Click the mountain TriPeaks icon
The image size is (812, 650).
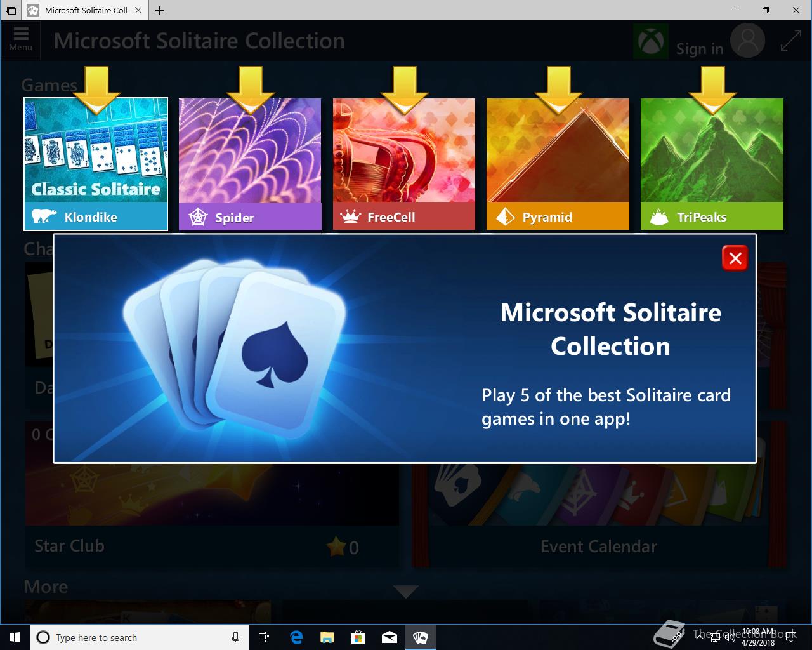(659, 217)
